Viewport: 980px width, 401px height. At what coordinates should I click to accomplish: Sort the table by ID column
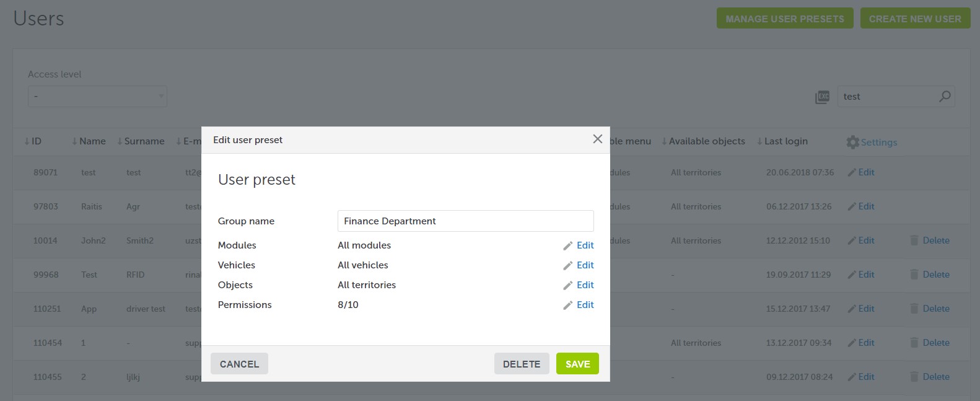[x=33, y=141]
